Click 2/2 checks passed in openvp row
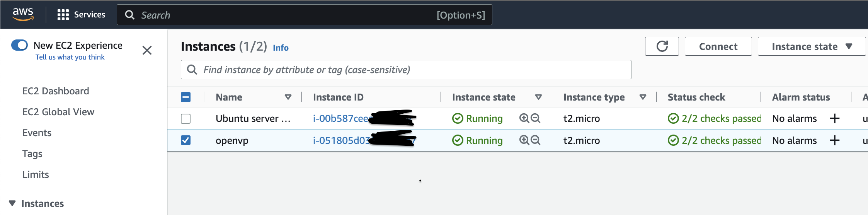The image size is (868, 215). (721, 140)
